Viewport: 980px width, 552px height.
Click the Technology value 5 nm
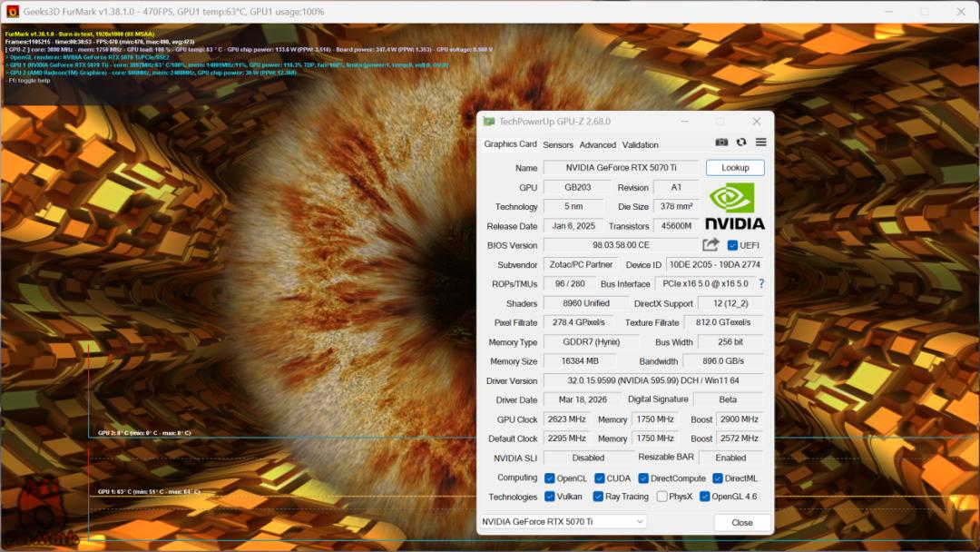pyautogui.click(x=573, y=206)
